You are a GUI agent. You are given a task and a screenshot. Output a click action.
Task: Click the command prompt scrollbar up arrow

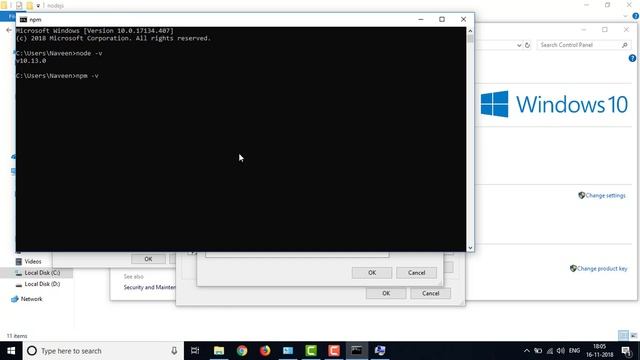(470, 31)
